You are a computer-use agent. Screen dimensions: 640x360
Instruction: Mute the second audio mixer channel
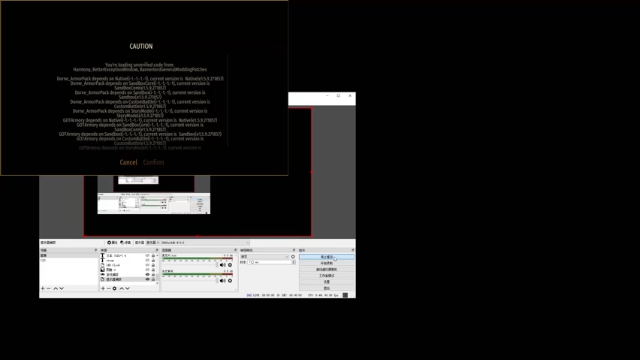point(222,281)
